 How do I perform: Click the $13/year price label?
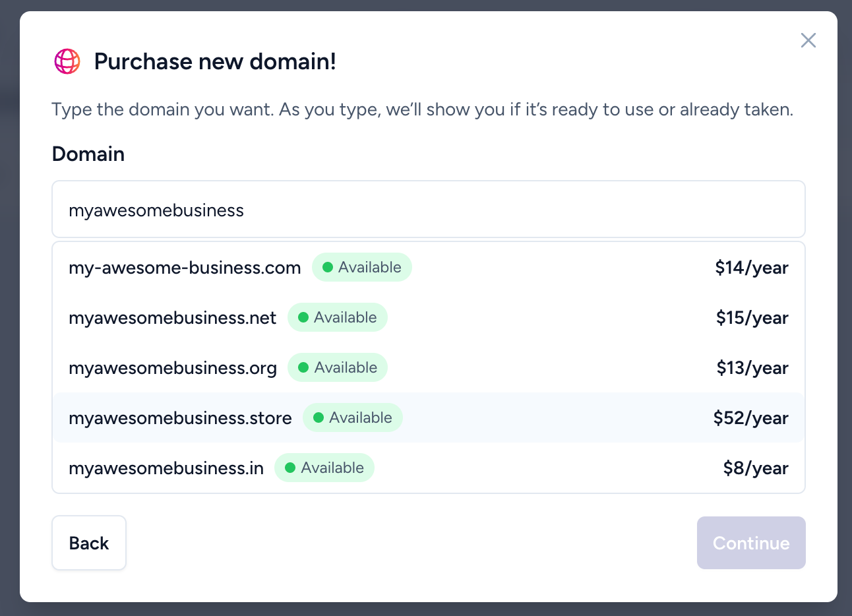pos(752,368)
